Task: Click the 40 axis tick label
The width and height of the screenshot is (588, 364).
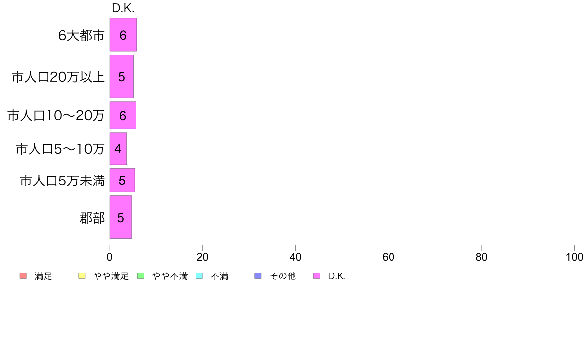Action: pyautogui.click(x=295, y=257)
